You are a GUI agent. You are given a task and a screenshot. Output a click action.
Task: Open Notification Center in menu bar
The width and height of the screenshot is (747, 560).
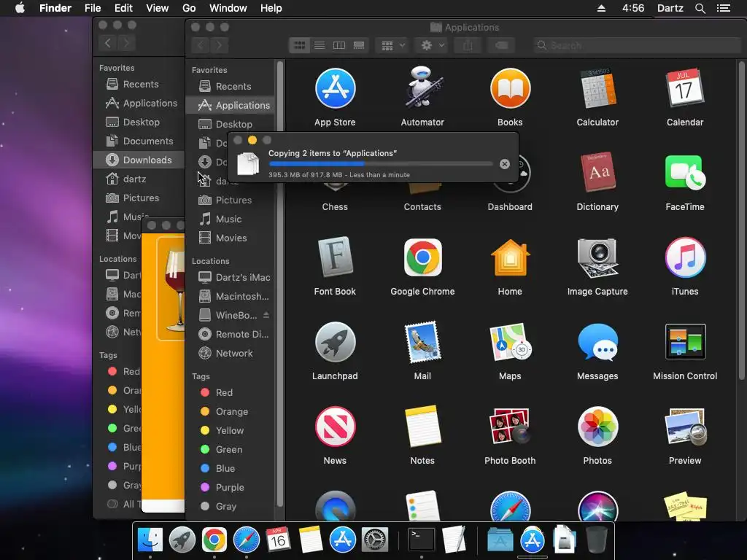pos(724,8)
